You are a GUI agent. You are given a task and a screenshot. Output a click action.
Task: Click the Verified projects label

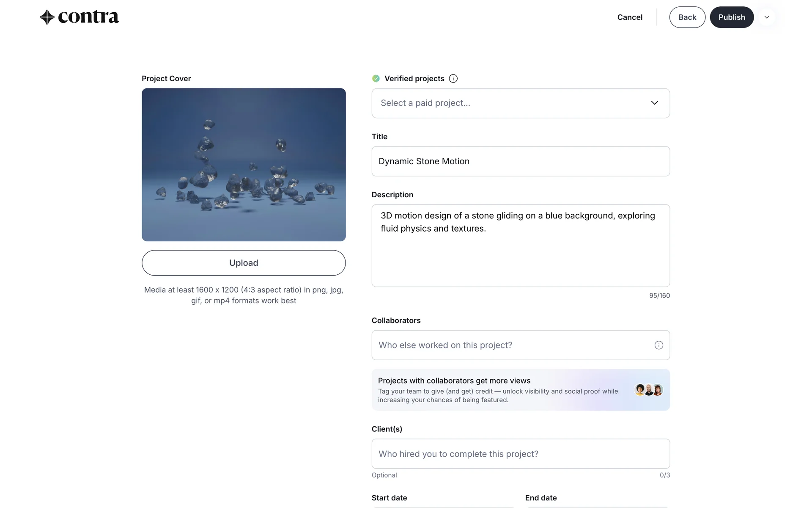[414, 78]
